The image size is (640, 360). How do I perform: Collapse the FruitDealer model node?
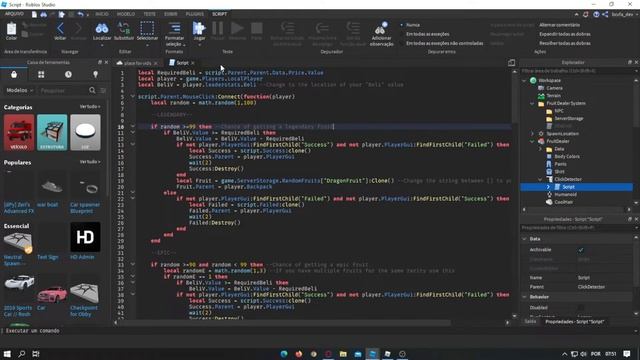click(x=532, y=141)
